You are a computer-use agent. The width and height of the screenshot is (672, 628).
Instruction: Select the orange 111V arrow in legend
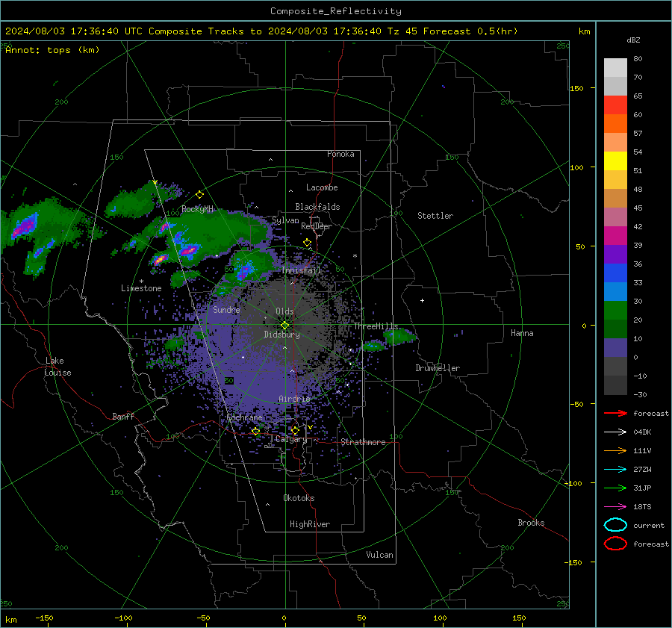[x=615, y=450]
